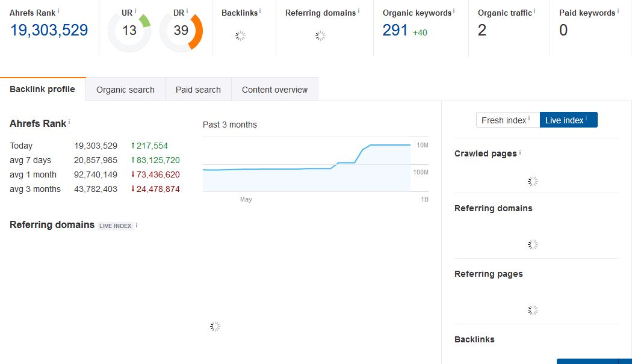The image size is (632, 364).
Task: Click the info icon next to Organic traffic
Action: tap(535, 11)
